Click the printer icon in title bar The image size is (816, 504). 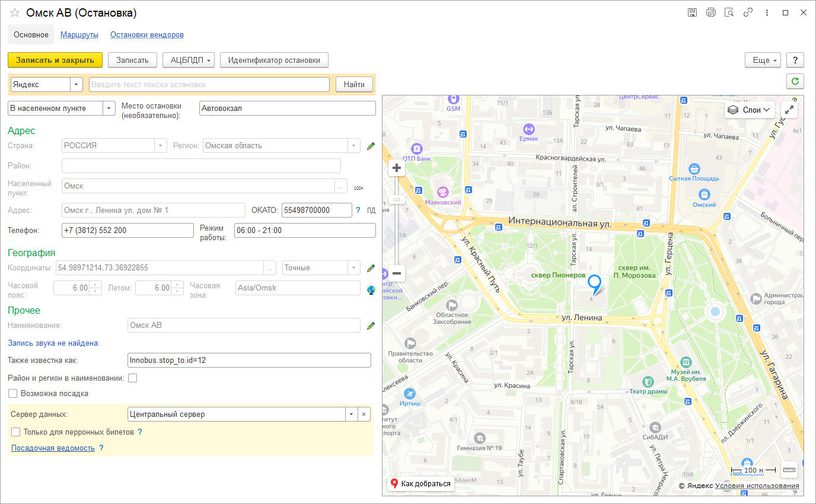(x=710, y=12)
